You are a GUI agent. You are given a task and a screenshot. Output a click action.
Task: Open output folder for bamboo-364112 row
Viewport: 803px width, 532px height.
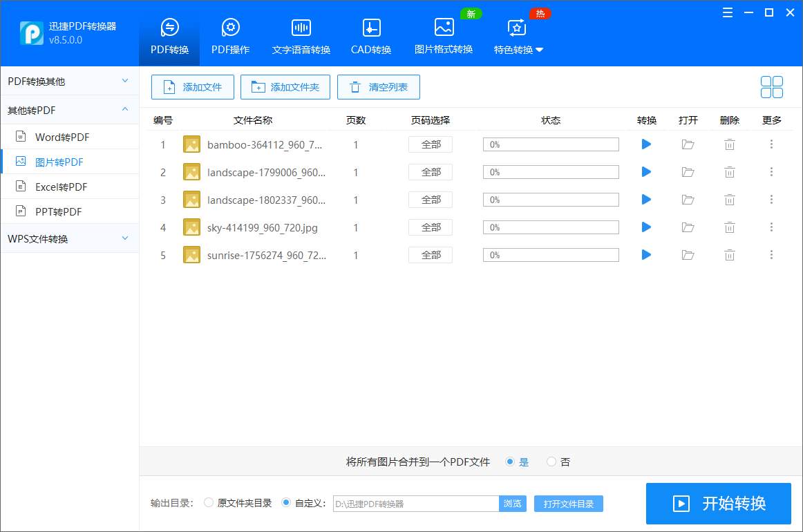pos(688,145)
